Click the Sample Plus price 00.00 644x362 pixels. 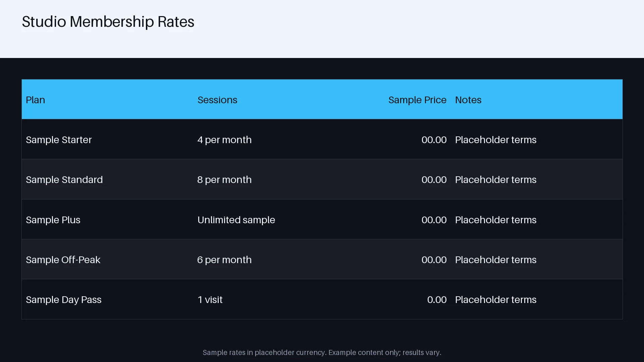pos(434,220)
